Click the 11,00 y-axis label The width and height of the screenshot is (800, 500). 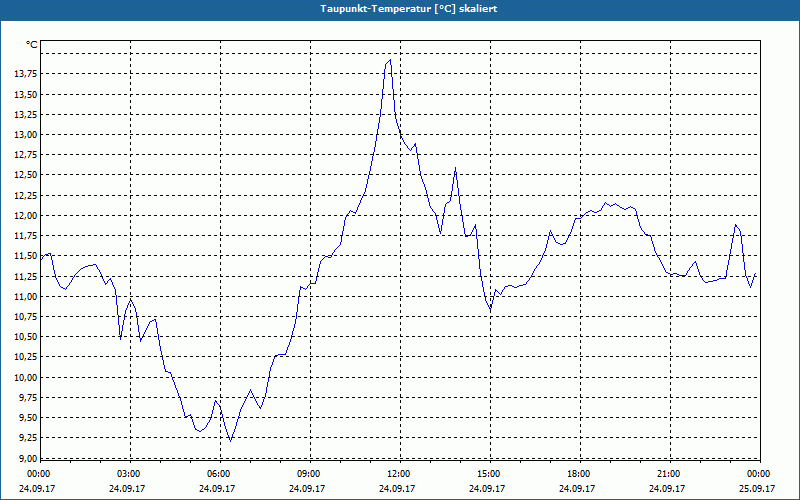coord(26,297)
